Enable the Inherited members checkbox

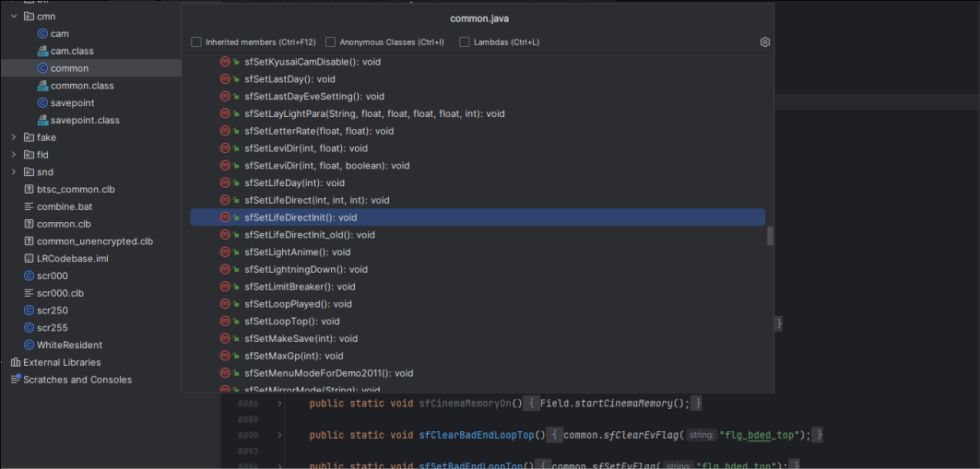(x=195, y=42)
